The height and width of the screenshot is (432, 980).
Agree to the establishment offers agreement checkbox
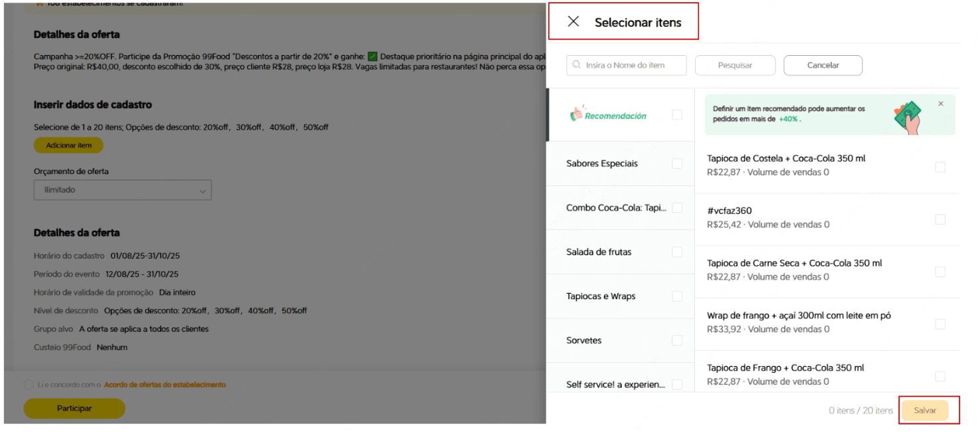(x=28, y=385)
